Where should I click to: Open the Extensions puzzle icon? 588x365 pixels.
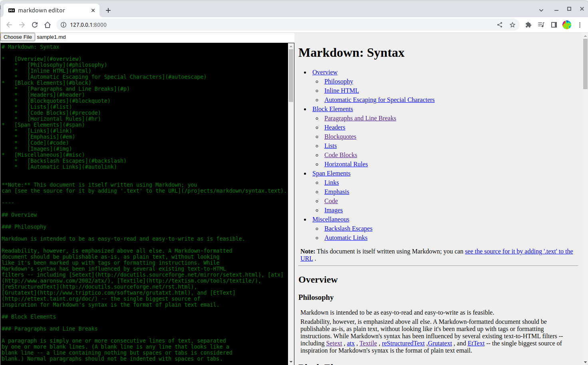click(528, 25)
